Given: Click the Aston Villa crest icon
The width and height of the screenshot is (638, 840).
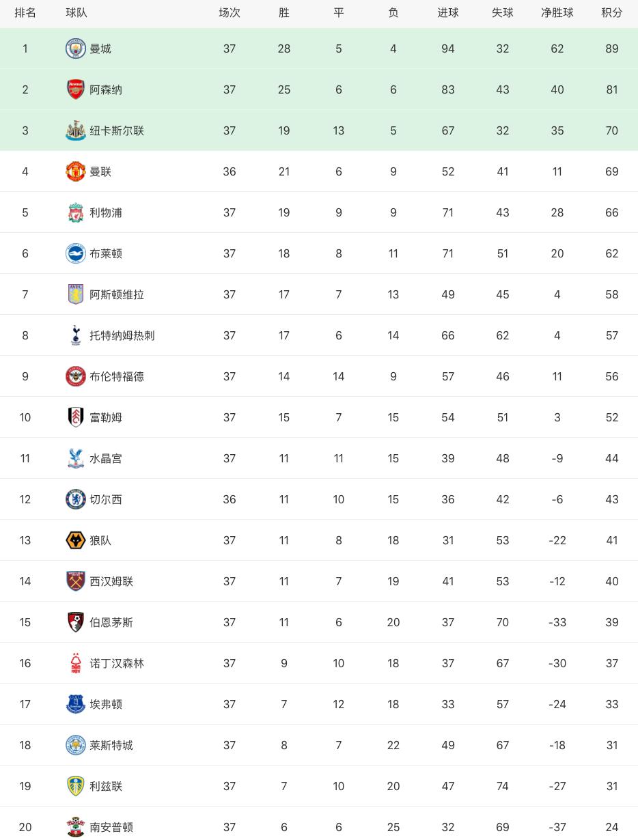Looking at the screenshot, I should point(76,294).
